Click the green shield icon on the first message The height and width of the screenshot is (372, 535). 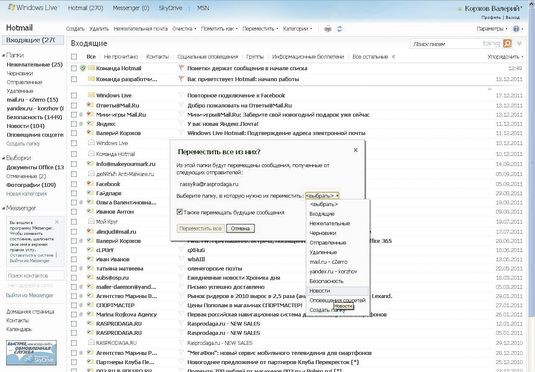[83, 68]
